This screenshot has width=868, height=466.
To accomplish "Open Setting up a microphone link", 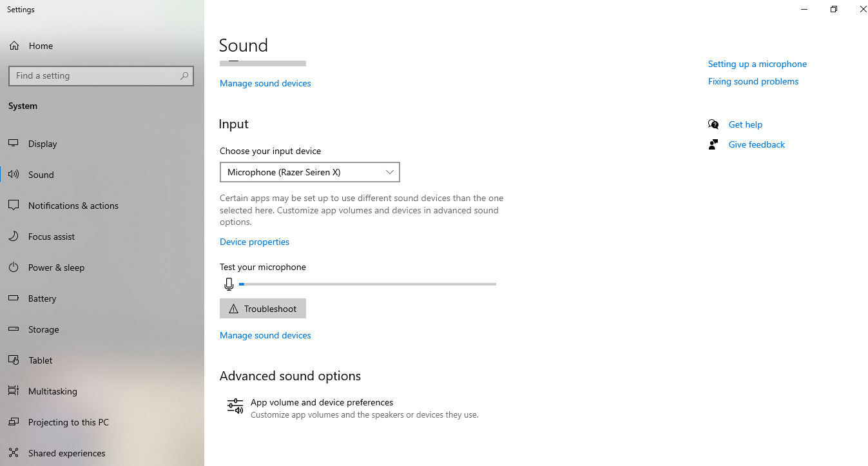I will coord(757,64).
